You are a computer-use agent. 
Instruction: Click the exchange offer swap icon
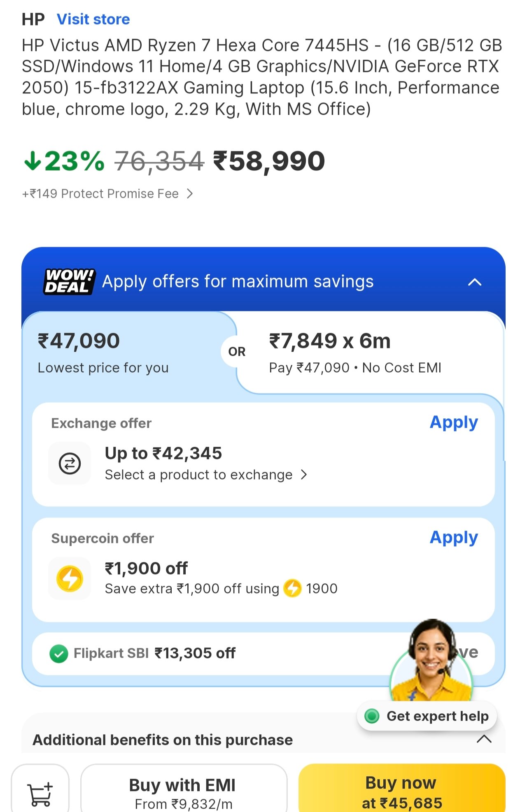pos(70,464)
